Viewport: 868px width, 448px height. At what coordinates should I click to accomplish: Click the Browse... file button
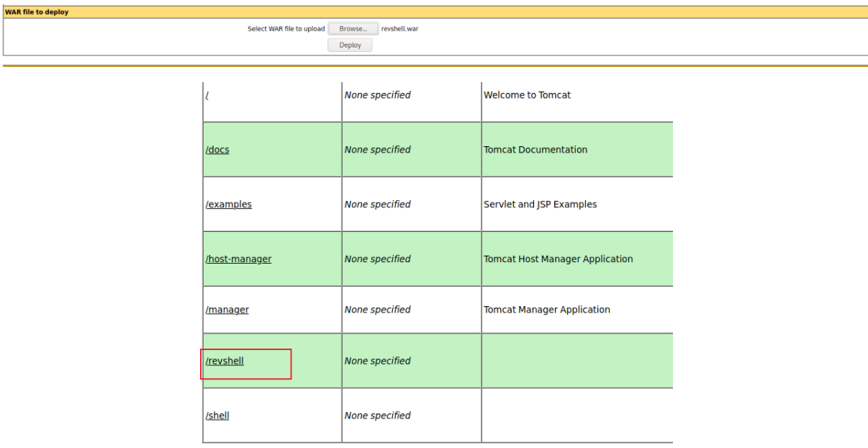[353, 29]
